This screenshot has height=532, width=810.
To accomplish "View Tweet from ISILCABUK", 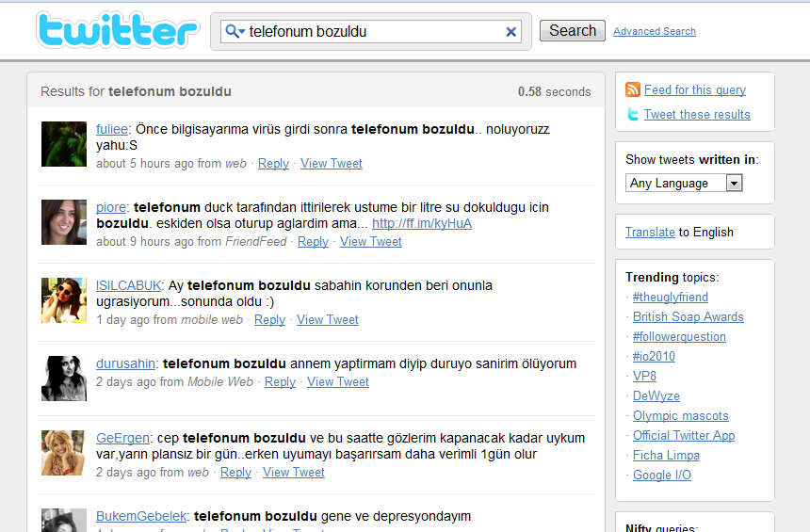I will [x=327, y=320].
